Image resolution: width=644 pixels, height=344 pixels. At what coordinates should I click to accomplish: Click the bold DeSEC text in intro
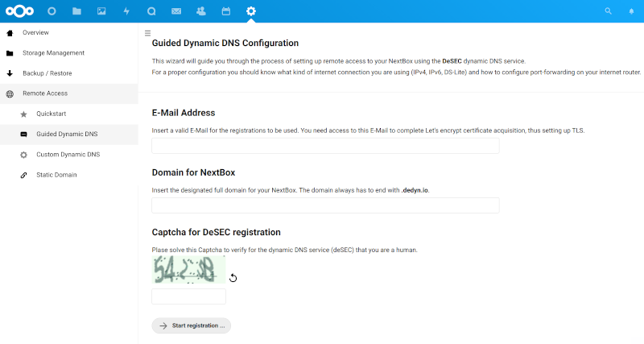tap(452, 61)
